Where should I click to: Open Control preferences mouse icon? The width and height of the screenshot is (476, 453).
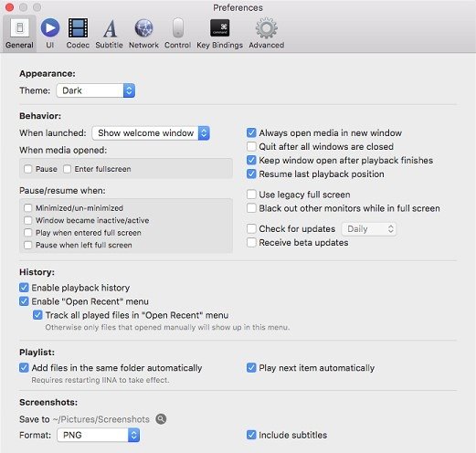click(178, 27)
